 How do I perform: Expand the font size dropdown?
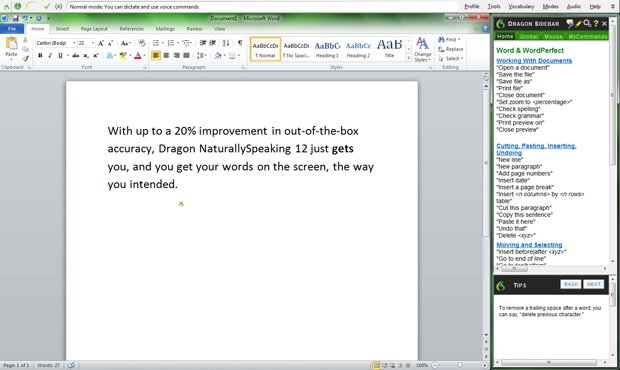(93, 43)
